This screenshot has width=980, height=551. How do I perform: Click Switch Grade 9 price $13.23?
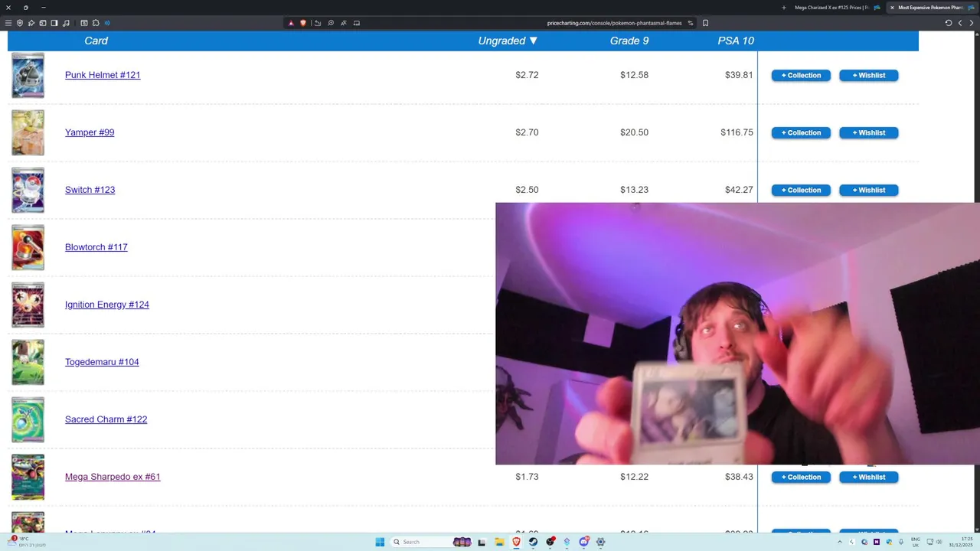(x=634, y=190)
